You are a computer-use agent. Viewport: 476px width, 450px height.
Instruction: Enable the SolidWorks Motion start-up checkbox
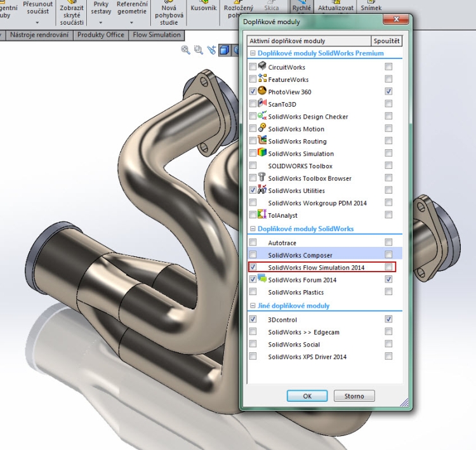coord(388,128)
